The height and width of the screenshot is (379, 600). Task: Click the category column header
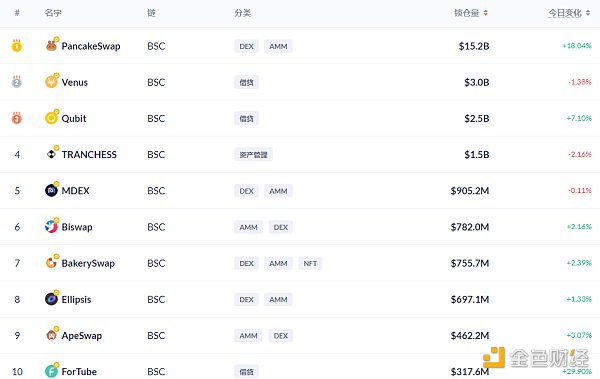coord(243,13)
